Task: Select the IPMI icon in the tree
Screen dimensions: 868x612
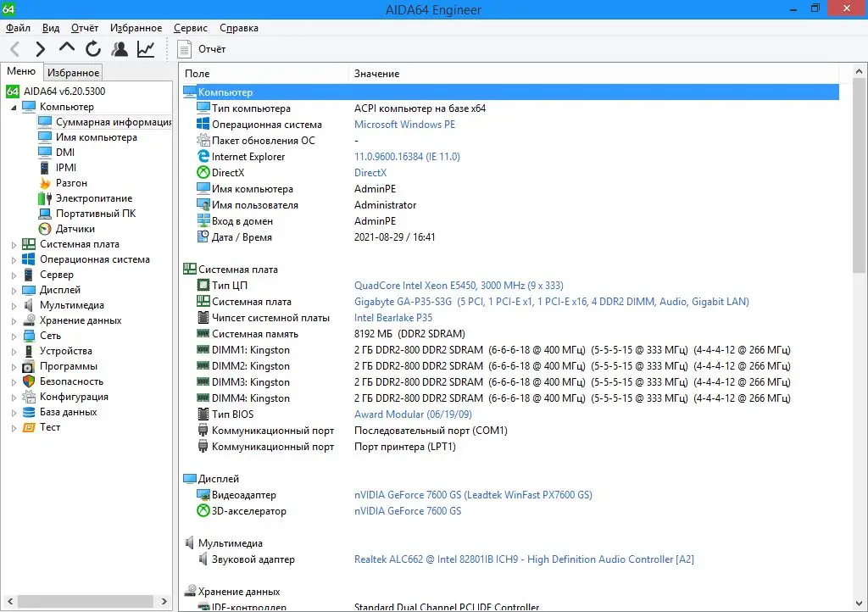Action: pyautogui.click(x=45, y=168)
